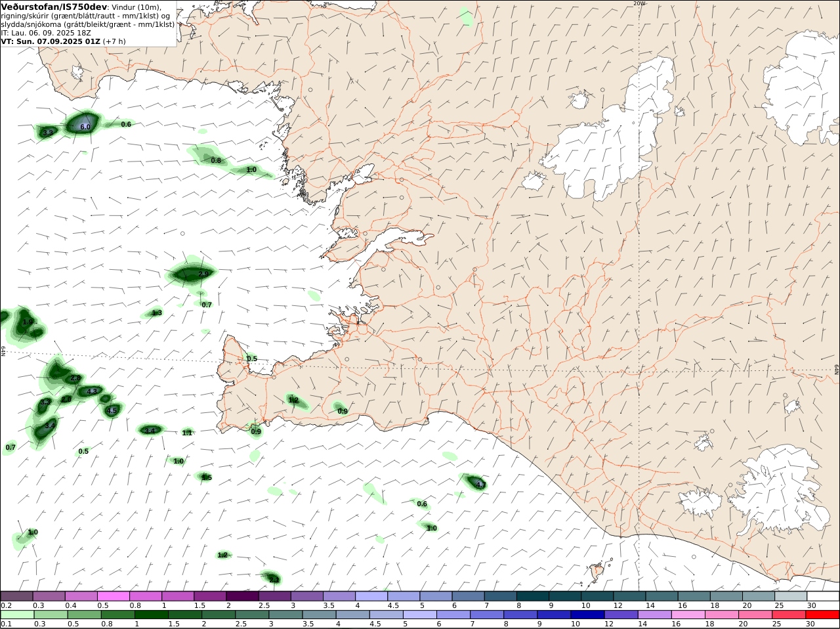Viewport: 840px width, 629px height.
Task: Click the 1.1 precipitation value
Action: pyautogui.click(x=187, y=433)
